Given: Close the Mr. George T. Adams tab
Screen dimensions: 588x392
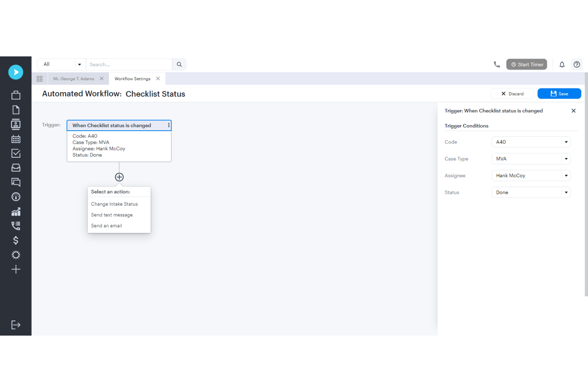Looking at the screenshot, I should click(x=102, y=79).
